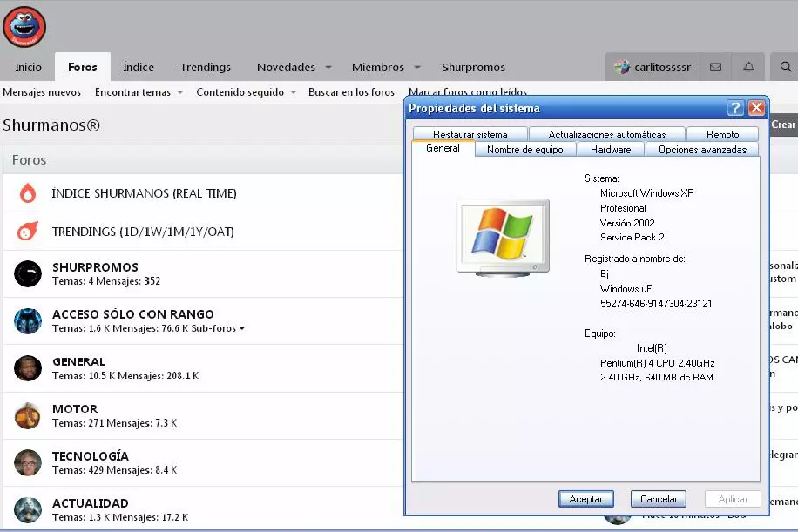The height and width of the screenshot is (532, 798).
Task: Click the Aplicar button
Action: [x=733, y=499]
